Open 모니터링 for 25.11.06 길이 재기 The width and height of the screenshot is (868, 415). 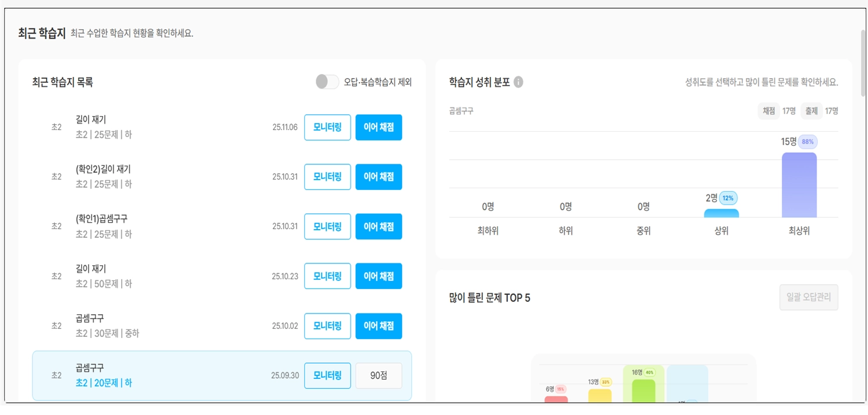tap(327, 128)
